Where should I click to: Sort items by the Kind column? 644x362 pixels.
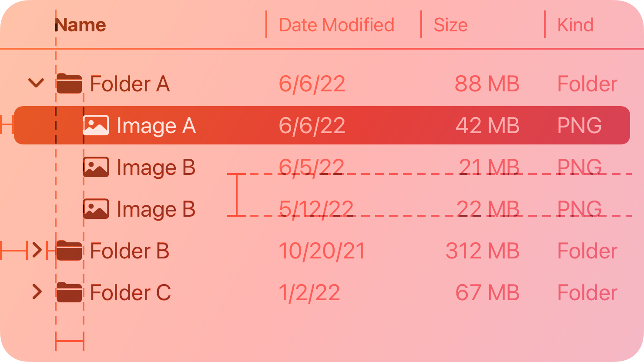click(575, 25)
